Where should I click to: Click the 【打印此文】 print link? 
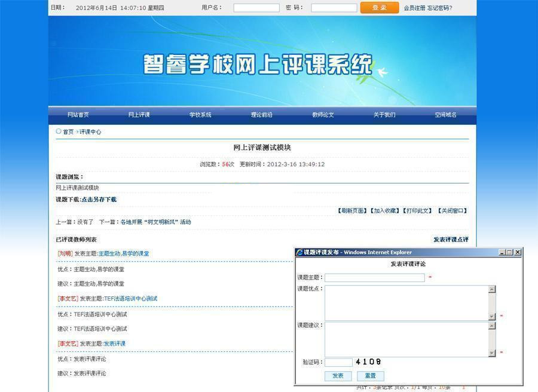pos(417,211)
